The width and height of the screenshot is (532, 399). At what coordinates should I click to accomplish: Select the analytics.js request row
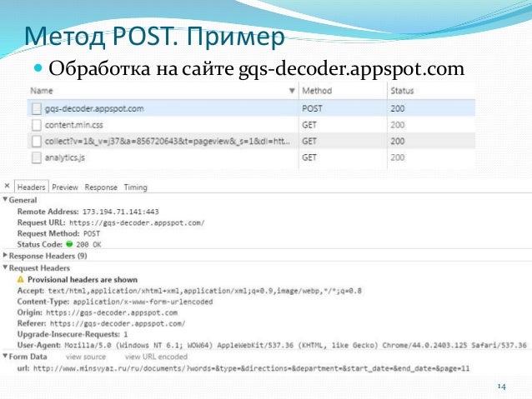251,157
